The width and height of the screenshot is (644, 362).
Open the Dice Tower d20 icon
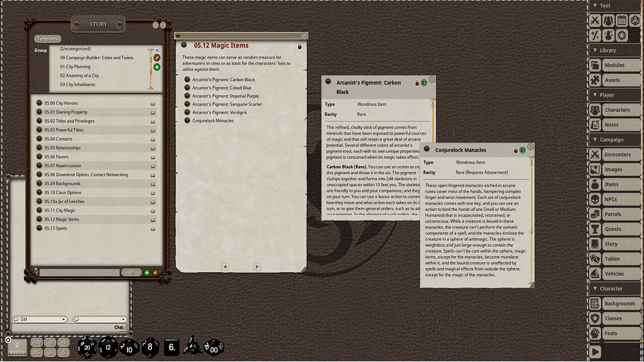pyautogui.click(x=634, y=20)
